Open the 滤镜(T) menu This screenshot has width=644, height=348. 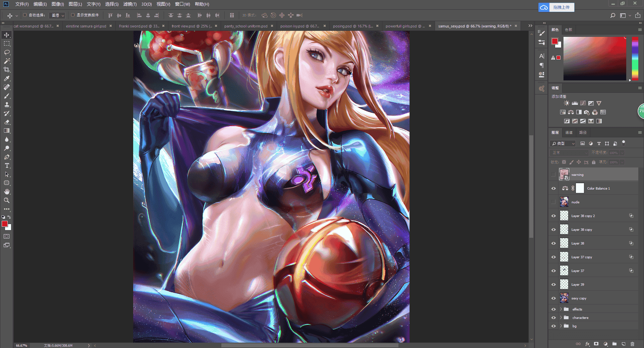click(x=130, y=4)
